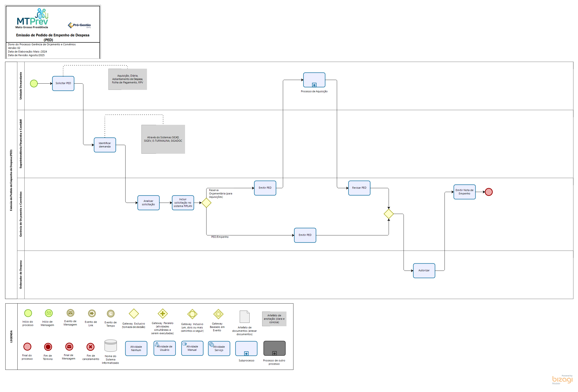Click the Gateway Inclusivo legend icon

[x=192, y=314]
